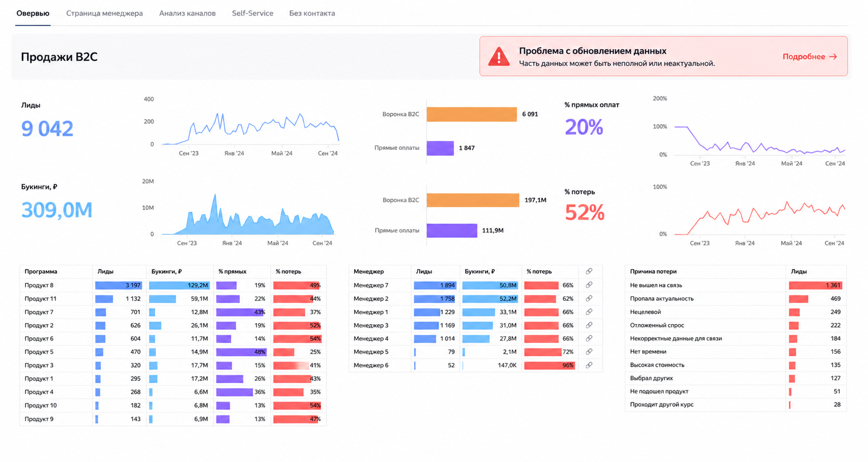Click the Лиды header in the loss reasons table

click(799, 272)
